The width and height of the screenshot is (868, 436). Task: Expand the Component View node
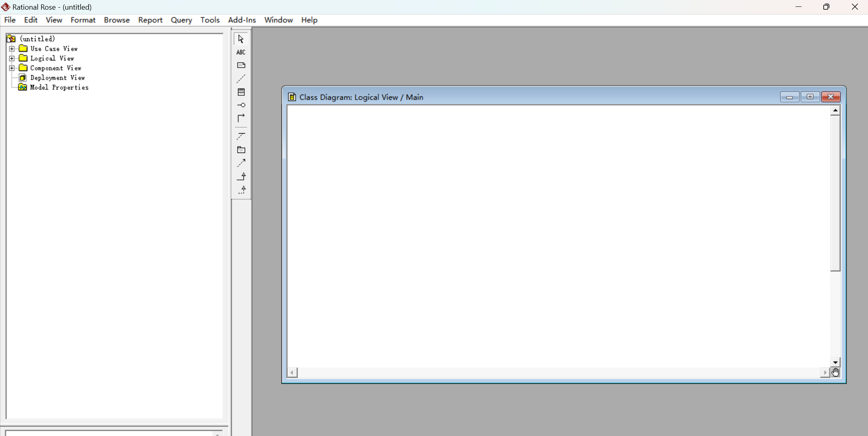tap(12, 68)
